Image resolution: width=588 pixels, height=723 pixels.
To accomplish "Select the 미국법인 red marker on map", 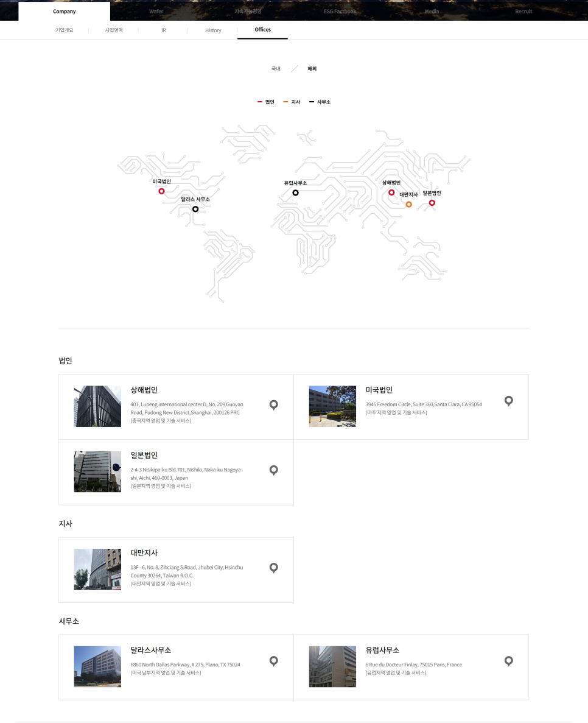I will tap(161, 191).
